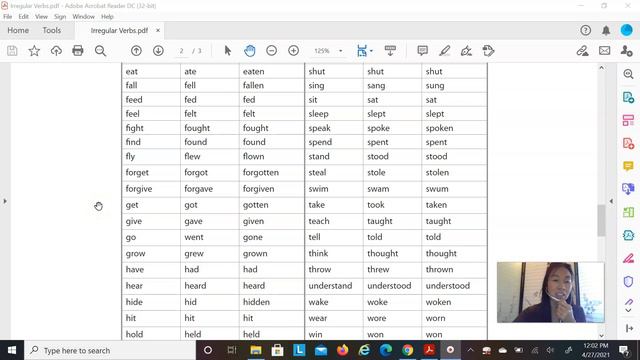Select the Irregular Verbs.pdf tab
The image size is (640, 360).
click(119, 31)
